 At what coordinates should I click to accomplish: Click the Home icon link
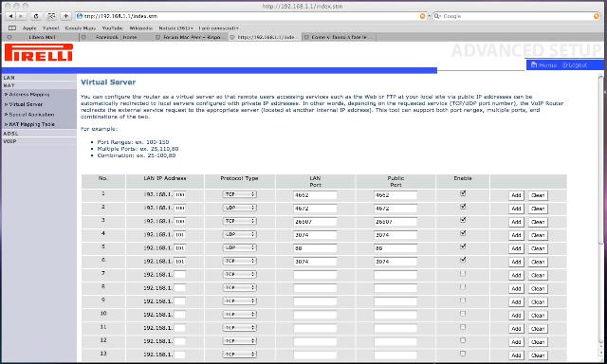543,65
